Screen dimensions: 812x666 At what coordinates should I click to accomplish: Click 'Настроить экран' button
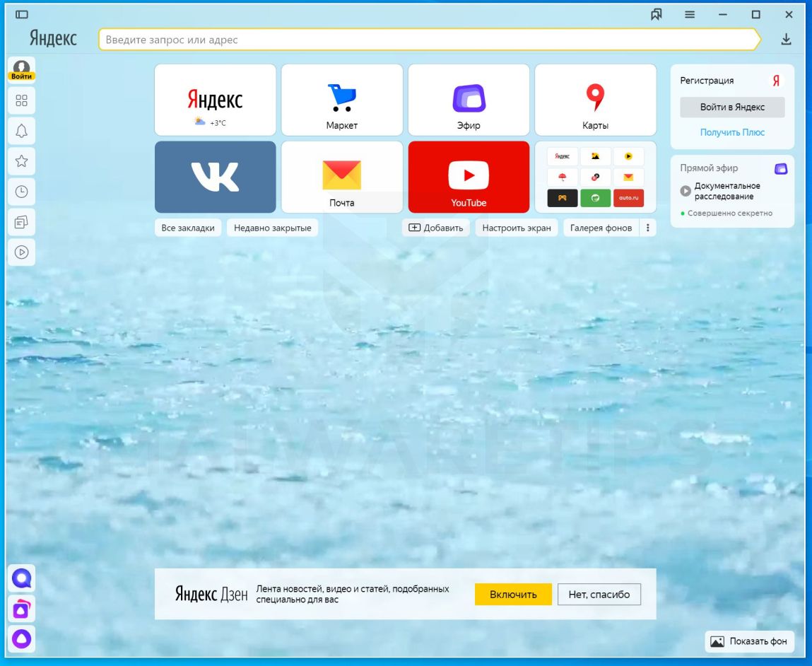(517, 228)
